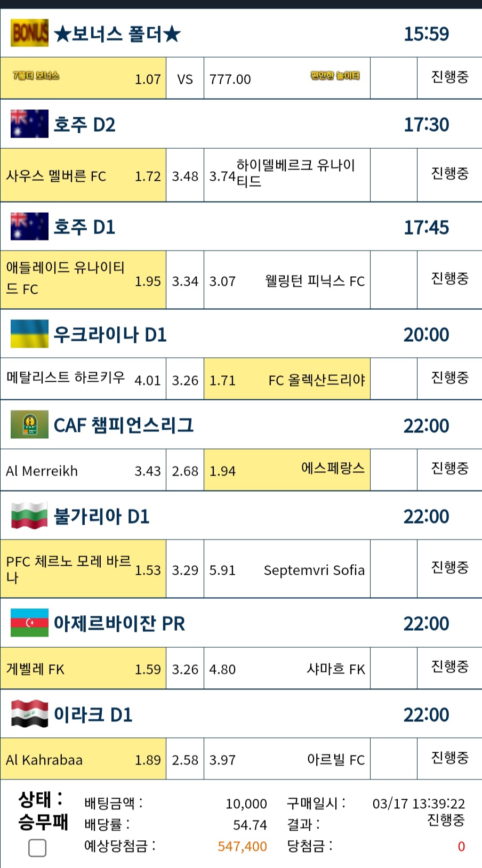Open the 우크라이나 D1 league header

(x=241, y=334)
